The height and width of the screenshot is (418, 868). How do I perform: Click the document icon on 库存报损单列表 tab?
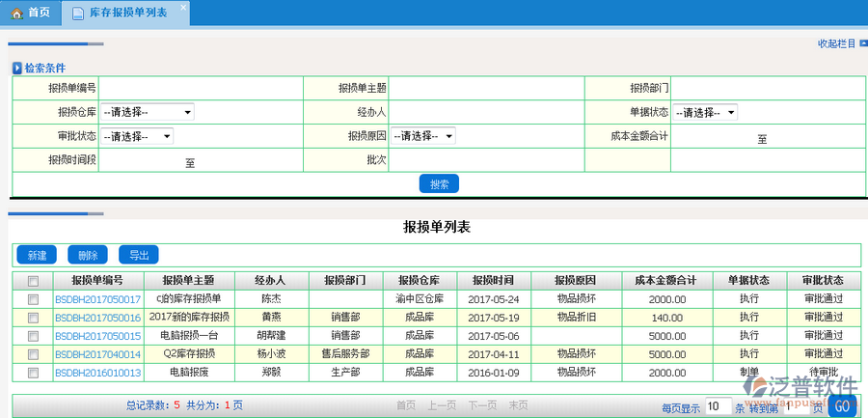77,14
